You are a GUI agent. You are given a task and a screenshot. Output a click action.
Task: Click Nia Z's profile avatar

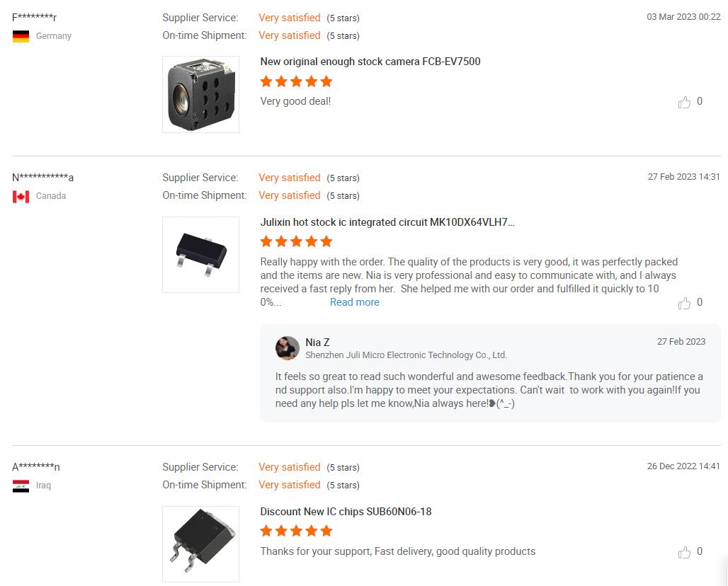287,348
